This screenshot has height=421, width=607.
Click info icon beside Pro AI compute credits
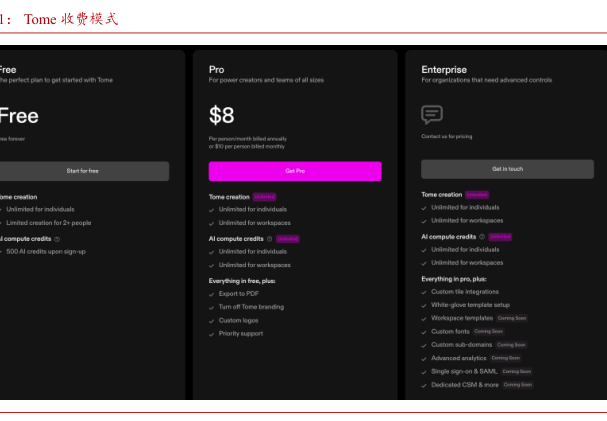tap(269, 239)
